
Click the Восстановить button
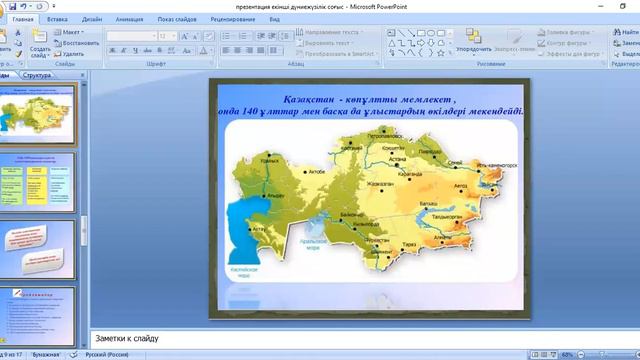[77, 43]
